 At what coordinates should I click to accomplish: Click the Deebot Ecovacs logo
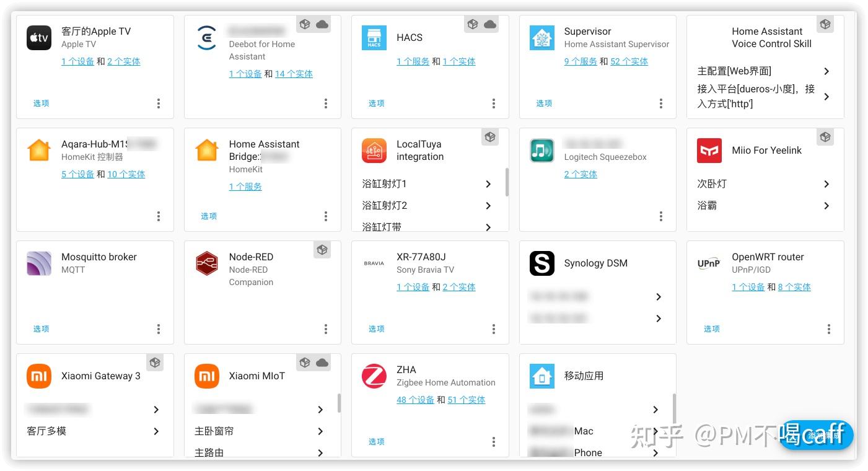click(207, 38)
